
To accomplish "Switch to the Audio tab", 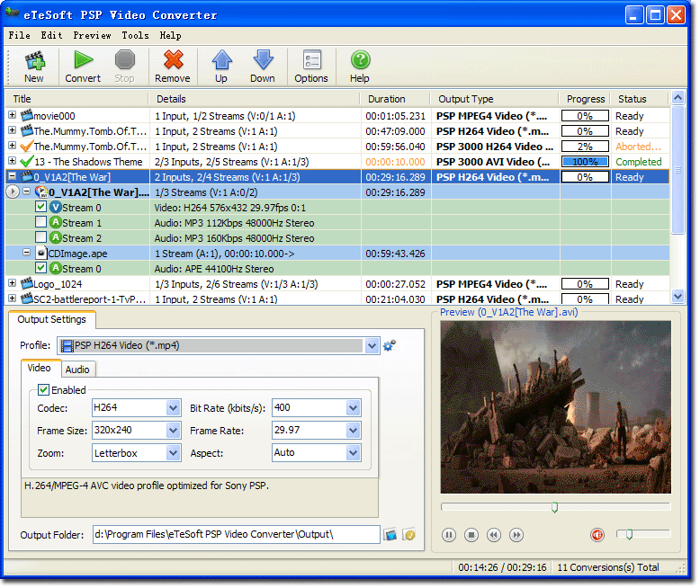I will pyautogui.click(x=77, y=370).
